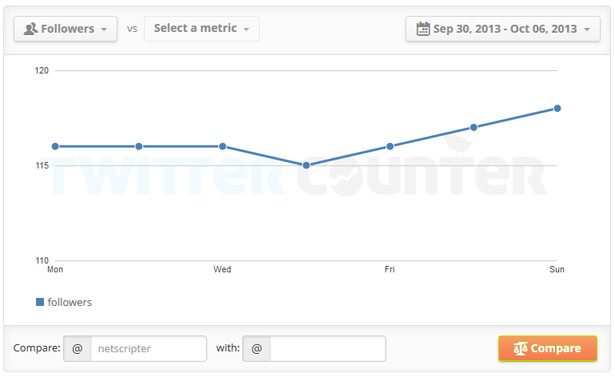Screen dimensions: 615x377
Task: Click the Saturday data point on chart
Action: (x=473, y=127)
